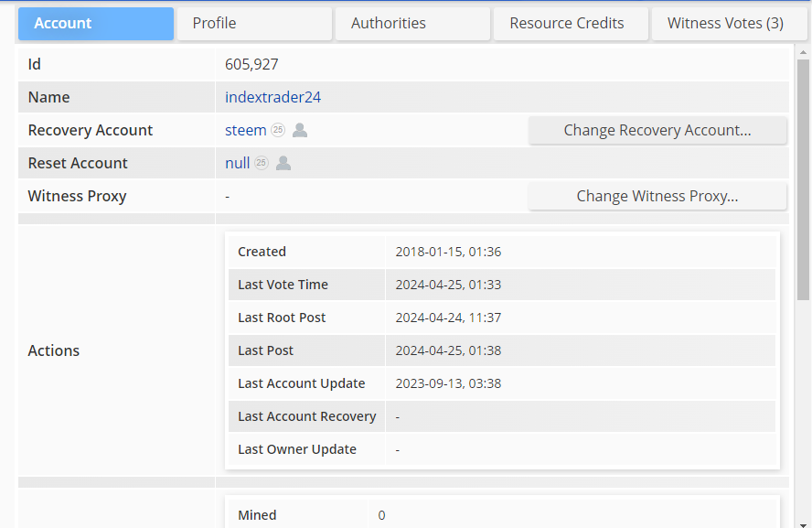The height and width of the screenshot is (528, 812).
Task: Click the Reset Account label
Action: [x=78, y=163]
